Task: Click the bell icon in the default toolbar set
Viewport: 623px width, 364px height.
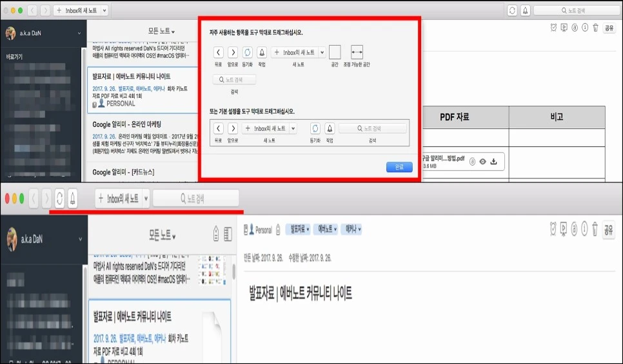Action: click(x=330, y=129)
